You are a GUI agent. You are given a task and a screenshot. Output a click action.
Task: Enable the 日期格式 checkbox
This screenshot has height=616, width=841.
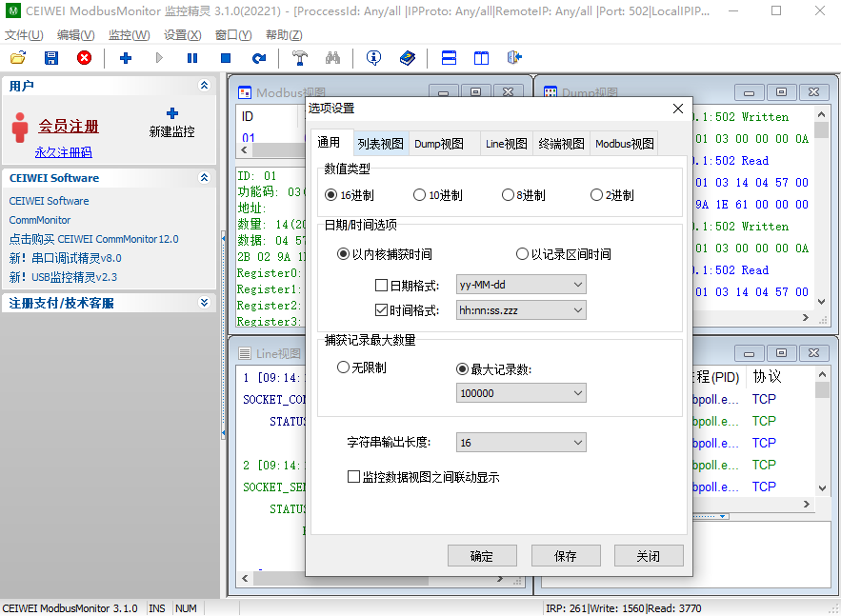coord(381,286)
